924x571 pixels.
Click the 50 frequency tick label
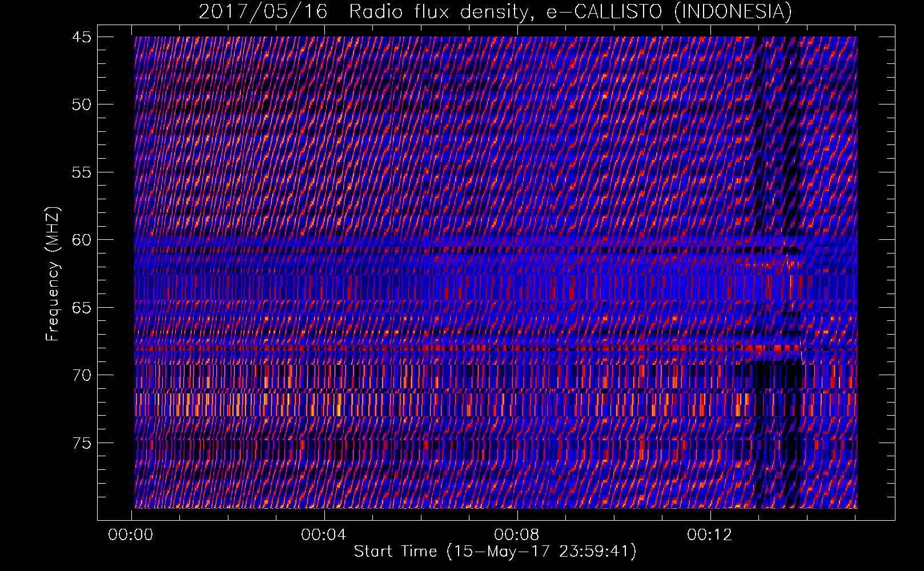coord(82,104)
